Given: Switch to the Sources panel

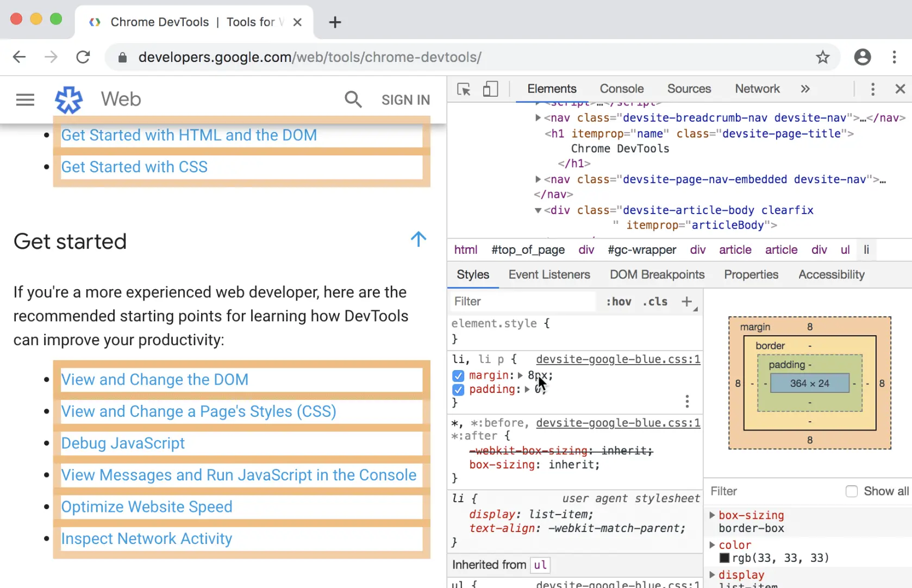Looking at the screenshot, I should point(689,89).
